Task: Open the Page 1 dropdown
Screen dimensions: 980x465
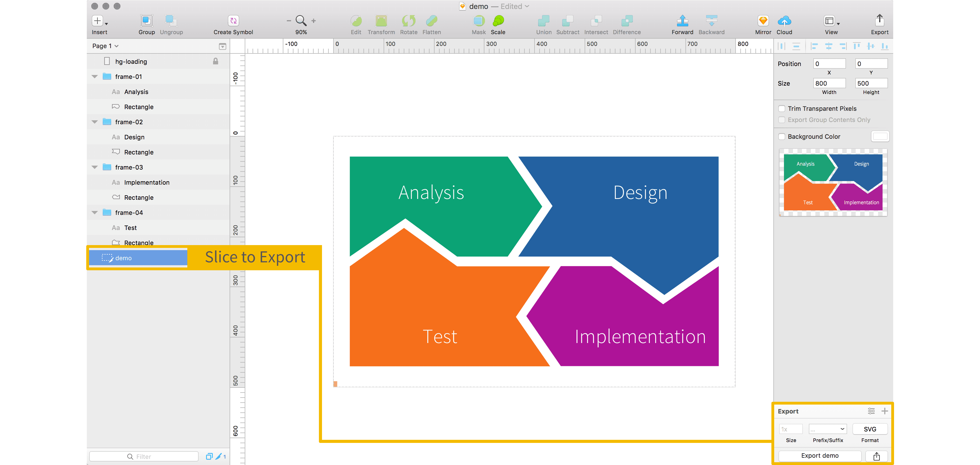Action: click(x=105, y=46)
